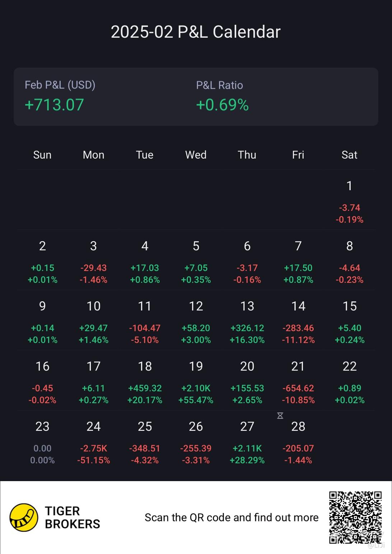Click "Scan the QR code and find out more"
392x554 pixels.
[x=232, y=517]
